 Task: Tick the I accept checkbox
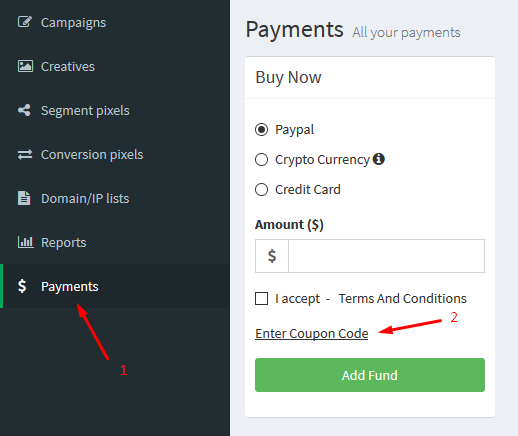click(261, 298)
